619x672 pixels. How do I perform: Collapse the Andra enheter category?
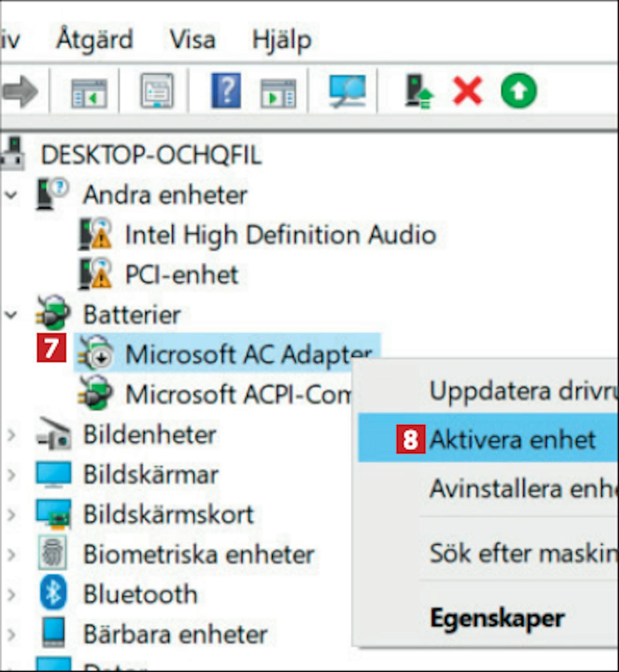(11, 195)
